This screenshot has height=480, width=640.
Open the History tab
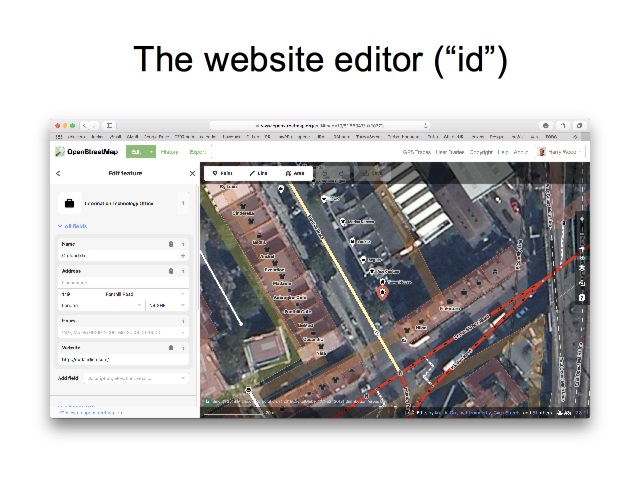[169, 152]
